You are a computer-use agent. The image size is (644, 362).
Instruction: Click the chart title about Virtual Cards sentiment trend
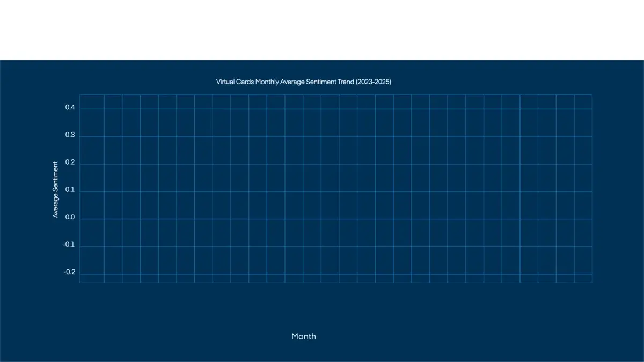(303, 82)
